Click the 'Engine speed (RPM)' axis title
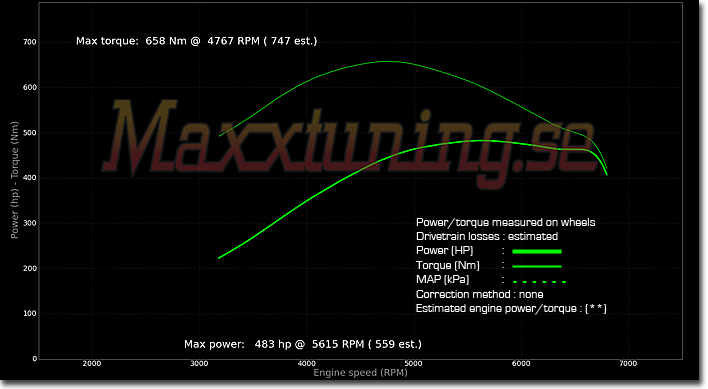 click(360, 373)
